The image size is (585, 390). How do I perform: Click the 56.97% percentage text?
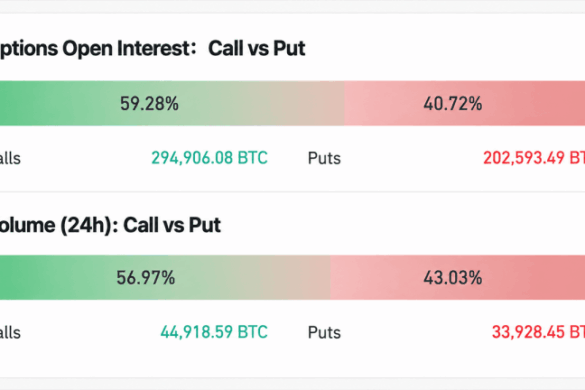[146, 278]
